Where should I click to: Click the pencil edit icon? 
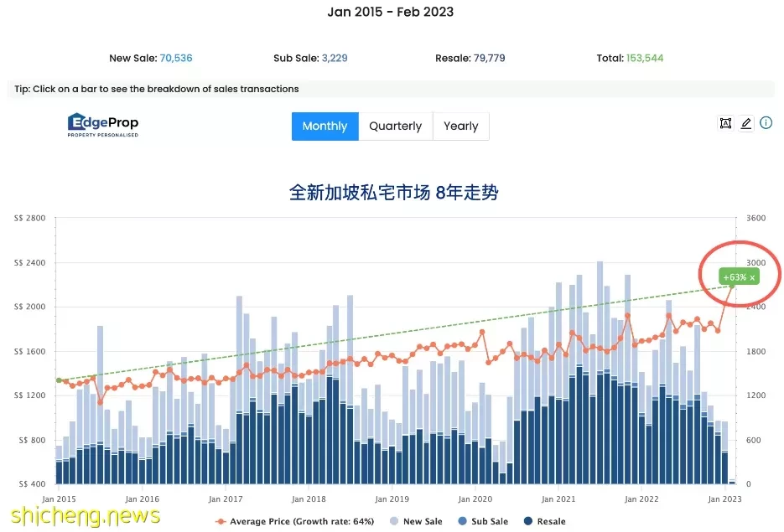pyautogui.click(x=746, y=123)
